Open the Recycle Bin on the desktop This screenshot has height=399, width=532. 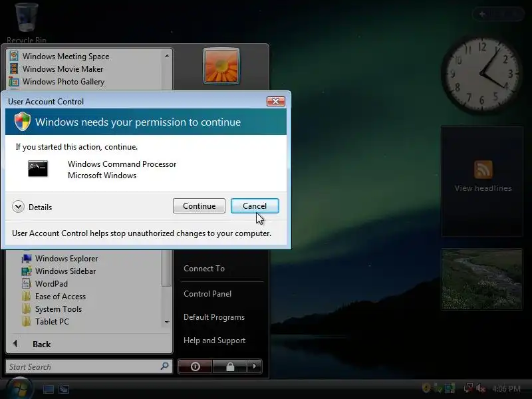27,23
